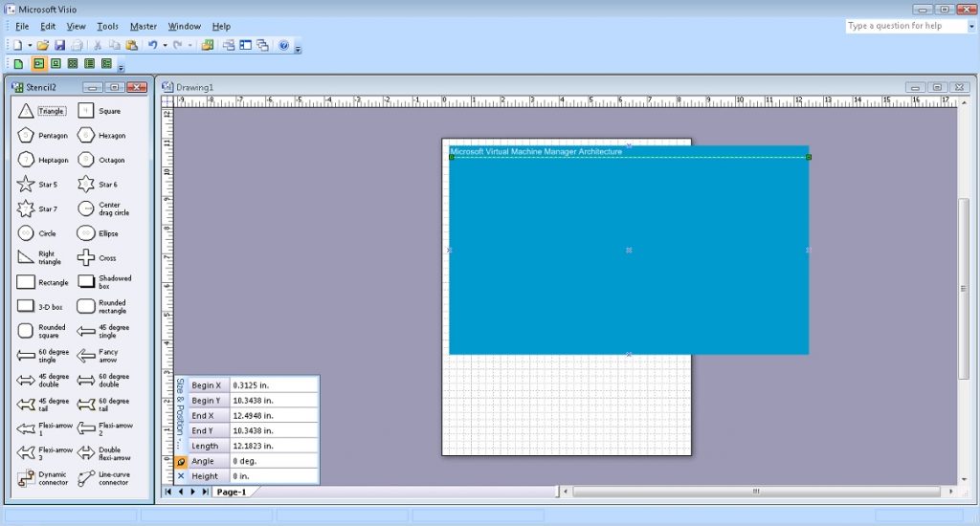The height and width of the screenshot is (526, 980).
Task: Toggle the Names Under Icons stencil view
Action: pos(56,64)
